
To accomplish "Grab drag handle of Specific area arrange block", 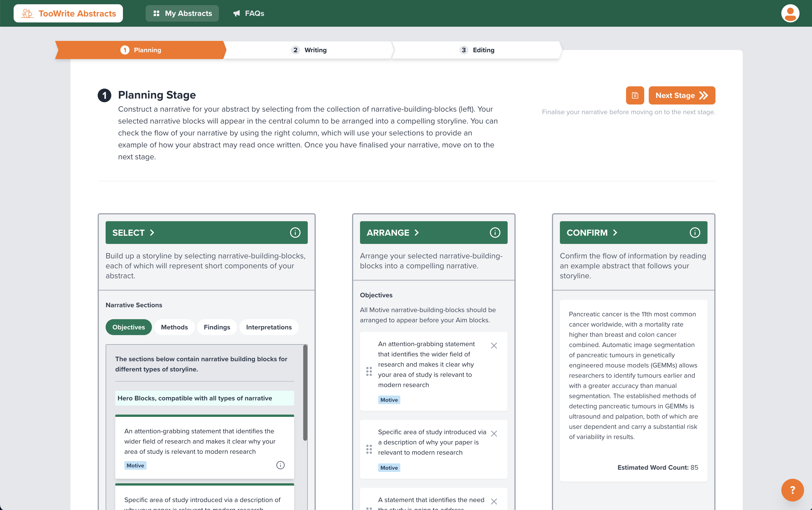I will click(x=369, y=449).
